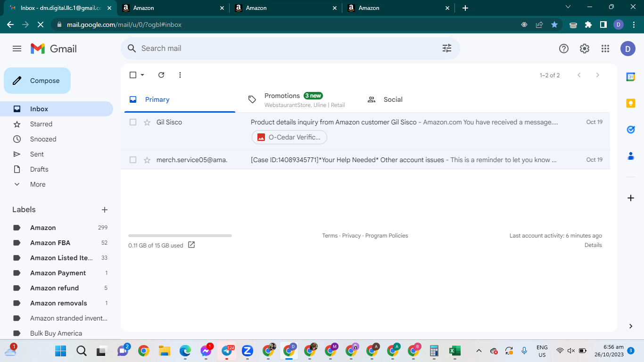Open Windows Start menu

click(61, 351)
